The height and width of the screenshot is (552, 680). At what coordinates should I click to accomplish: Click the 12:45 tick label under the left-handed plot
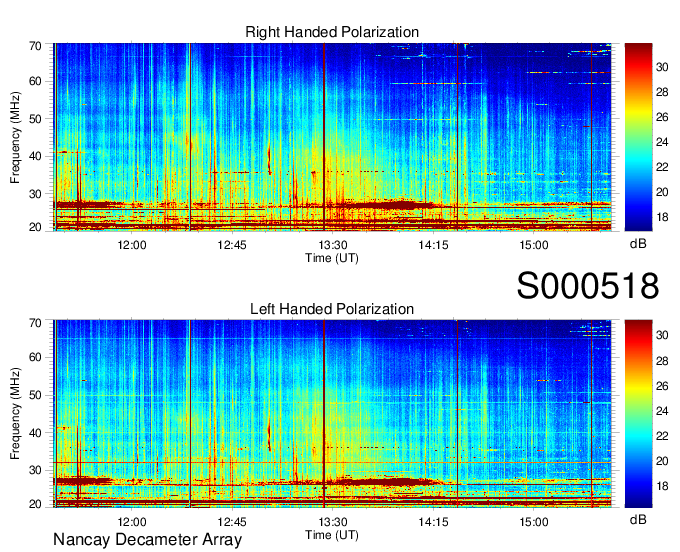(x=232, y=522)
